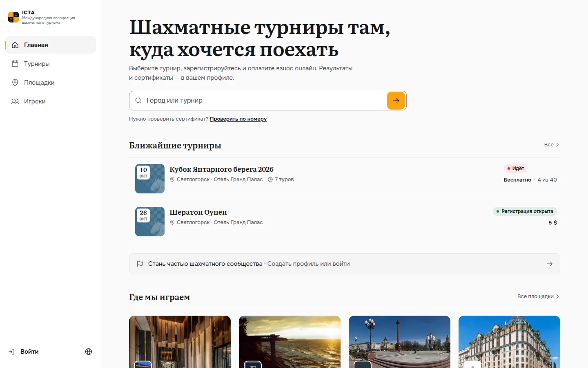The height and width of the screenshot is (368, 588).
Task: Click the magnifier icon in search field
Action: pyautogui.click(x=138, y=101)
